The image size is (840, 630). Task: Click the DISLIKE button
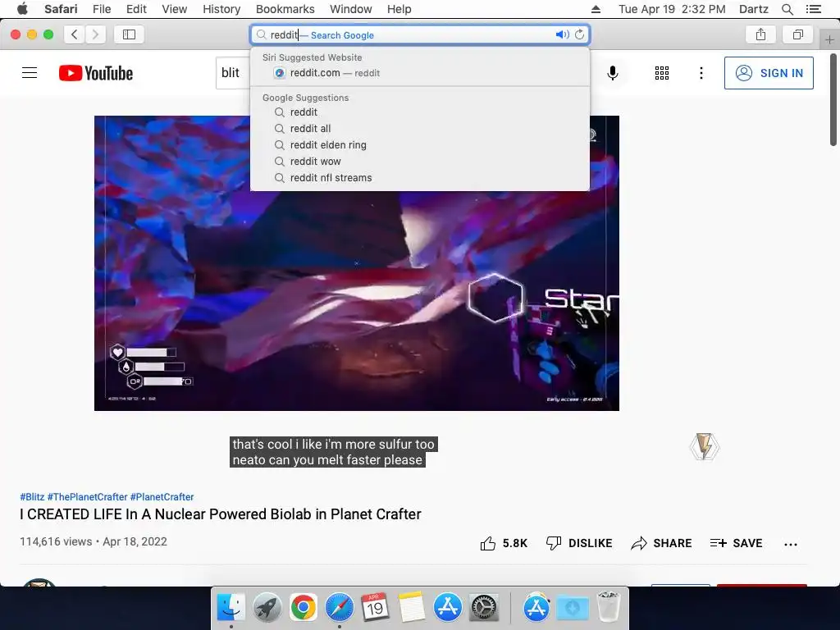(579, 543)
